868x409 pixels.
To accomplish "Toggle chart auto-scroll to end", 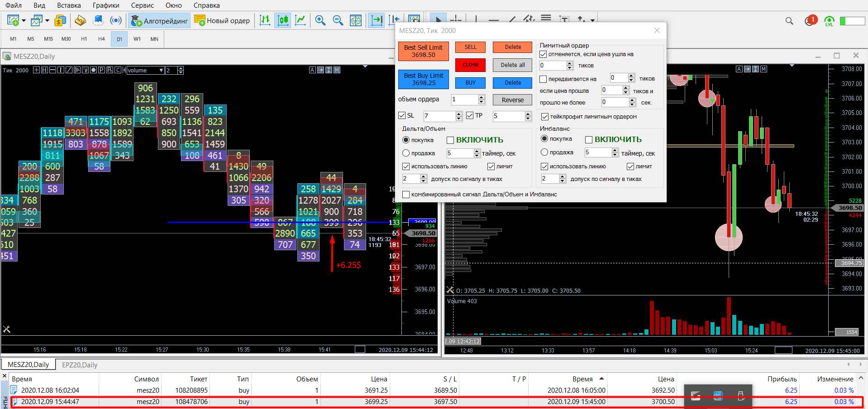I will 376,20.
